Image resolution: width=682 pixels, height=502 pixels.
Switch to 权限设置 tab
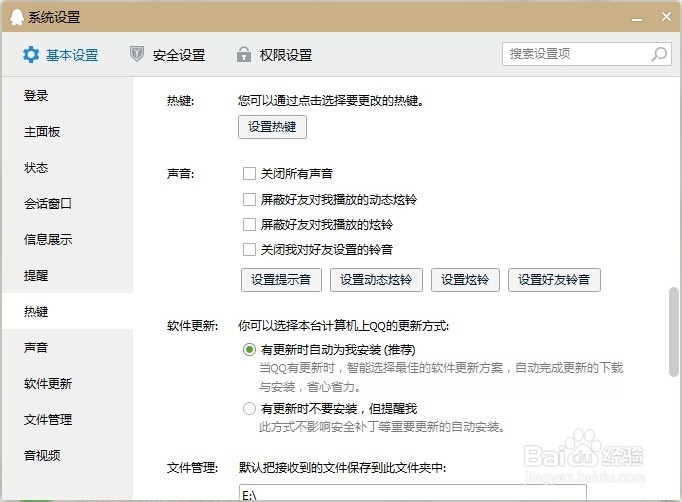pyautogui.click(x=274, y=55)
